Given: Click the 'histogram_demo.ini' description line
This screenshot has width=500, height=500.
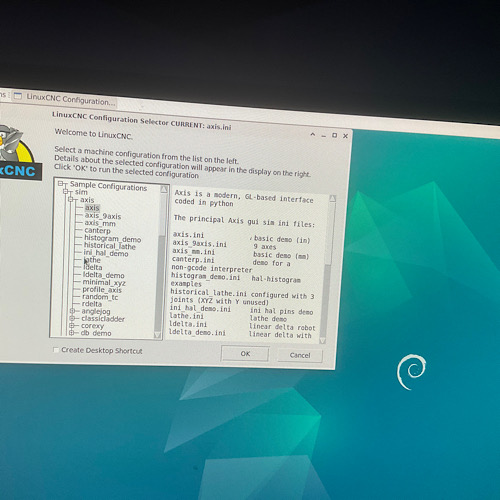Looking at the screenshot, I should [236, 278].
